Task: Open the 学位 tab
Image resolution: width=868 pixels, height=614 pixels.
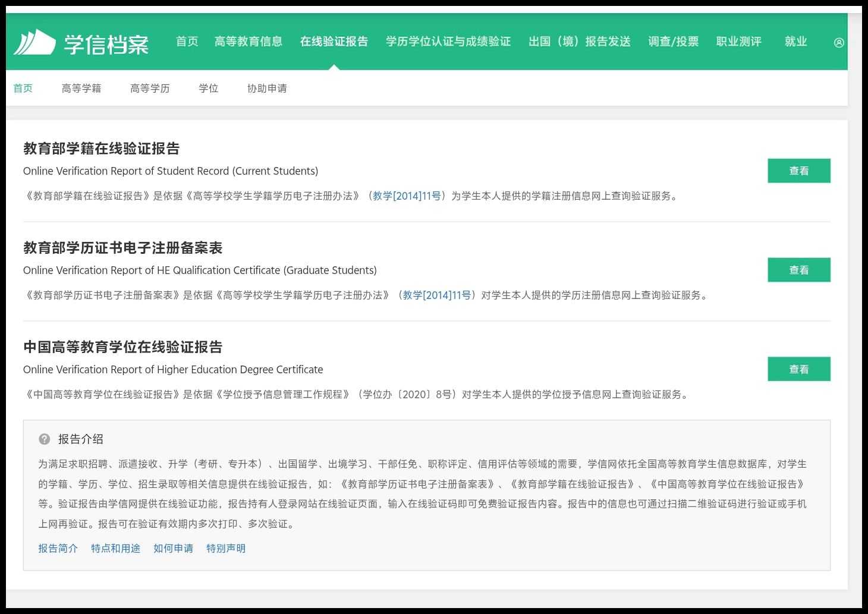Action: coord(209,89)
